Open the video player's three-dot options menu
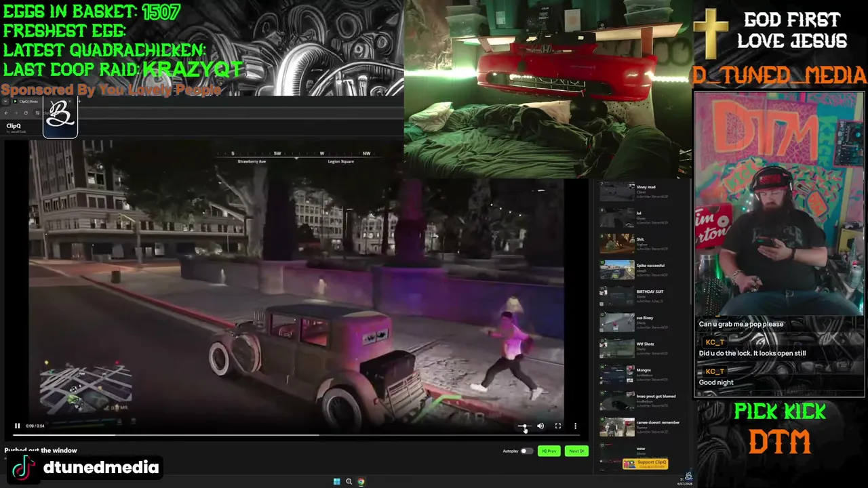Screen dimensions: 868x488 click(x=575, y=426)
